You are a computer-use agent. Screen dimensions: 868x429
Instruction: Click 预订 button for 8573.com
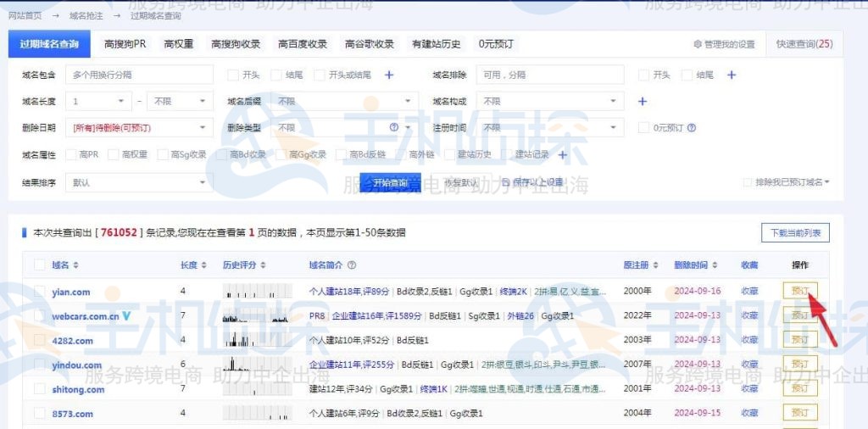[800, 412]
